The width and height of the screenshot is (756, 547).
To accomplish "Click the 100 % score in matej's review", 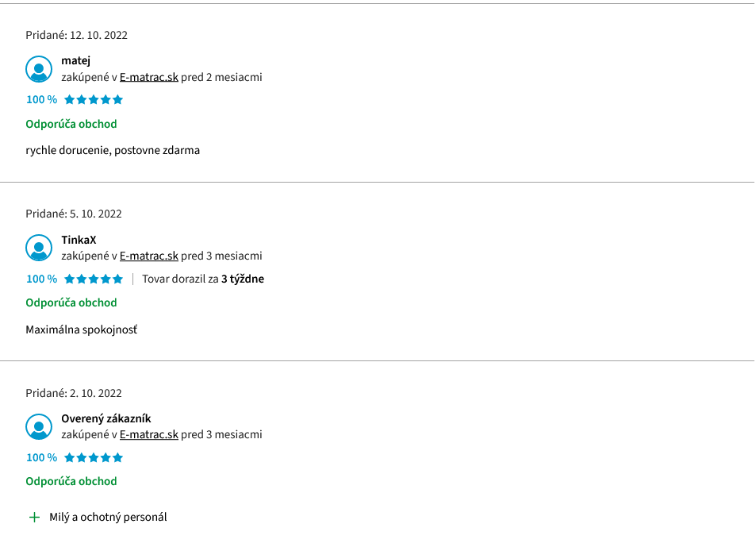I will click(41, 100).
